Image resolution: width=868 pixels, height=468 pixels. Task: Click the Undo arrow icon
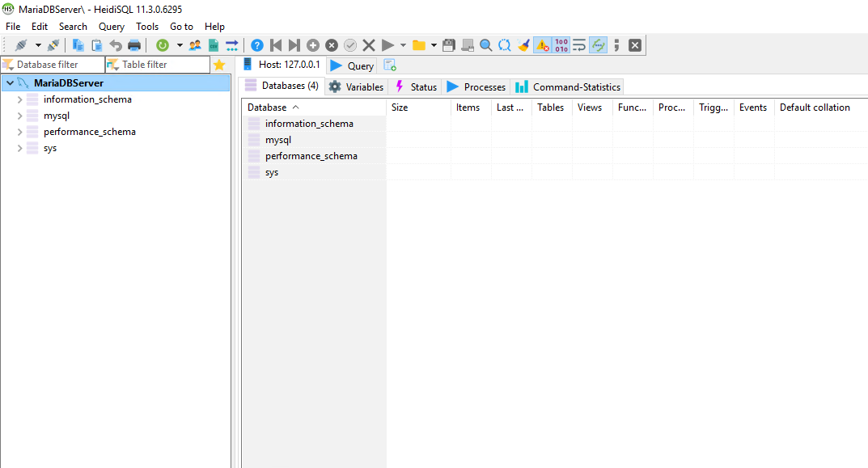pyautogui.click(x=116, y=45)
